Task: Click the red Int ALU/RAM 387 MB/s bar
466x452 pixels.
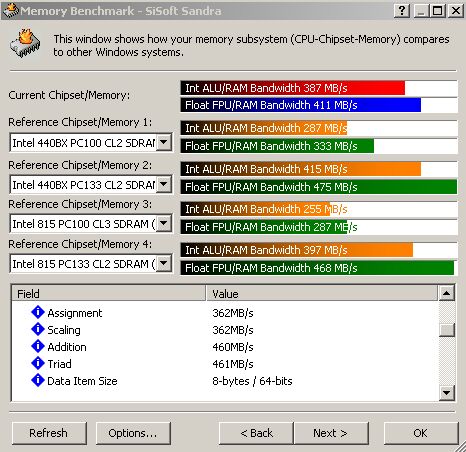Action: 293,88
